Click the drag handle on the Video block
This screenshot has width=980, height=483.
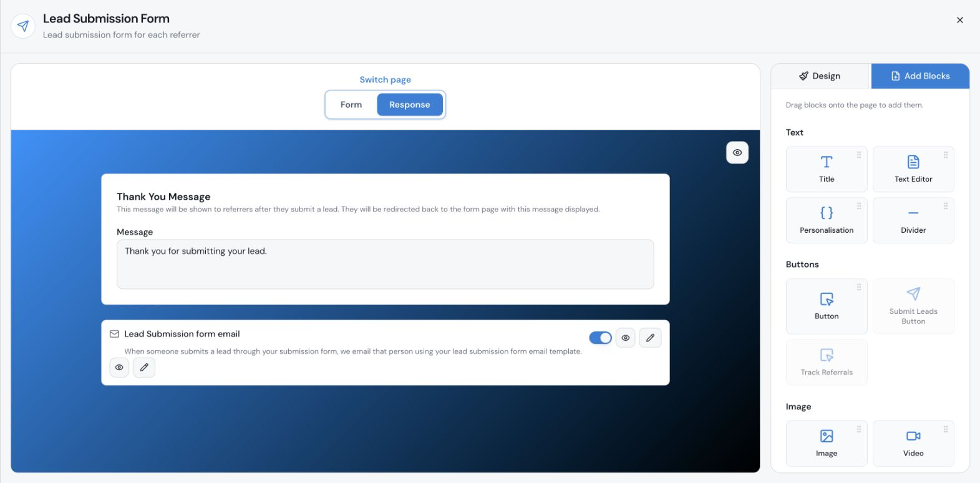[946, 429]
